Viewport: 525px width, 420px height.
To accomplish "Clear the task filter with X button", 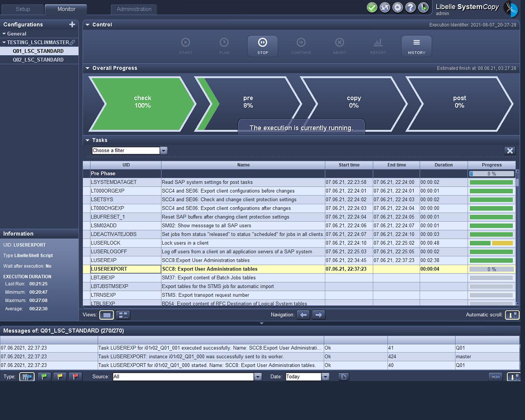I will click(x=510, y=151).
